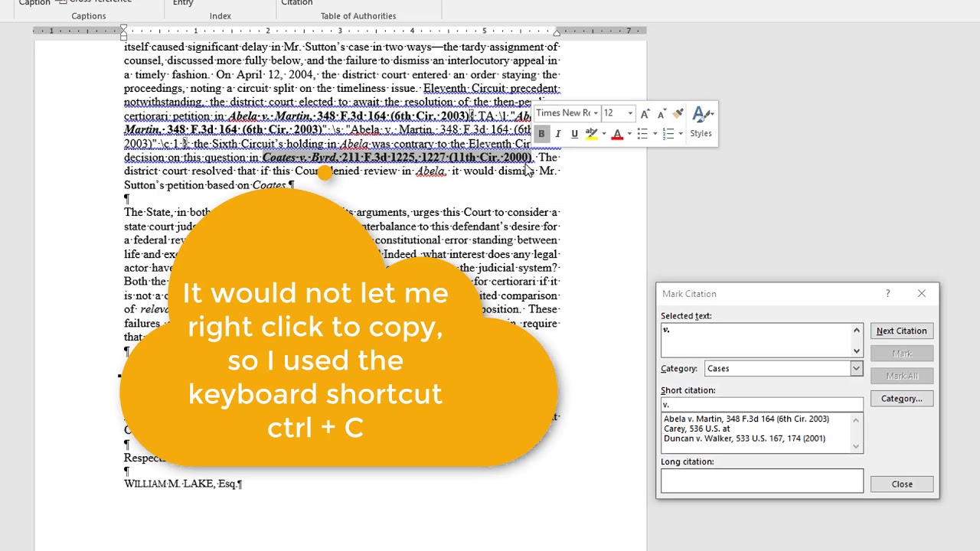Open font size 12 dropdown
980x551 pixels.
(x=630, y=113)
